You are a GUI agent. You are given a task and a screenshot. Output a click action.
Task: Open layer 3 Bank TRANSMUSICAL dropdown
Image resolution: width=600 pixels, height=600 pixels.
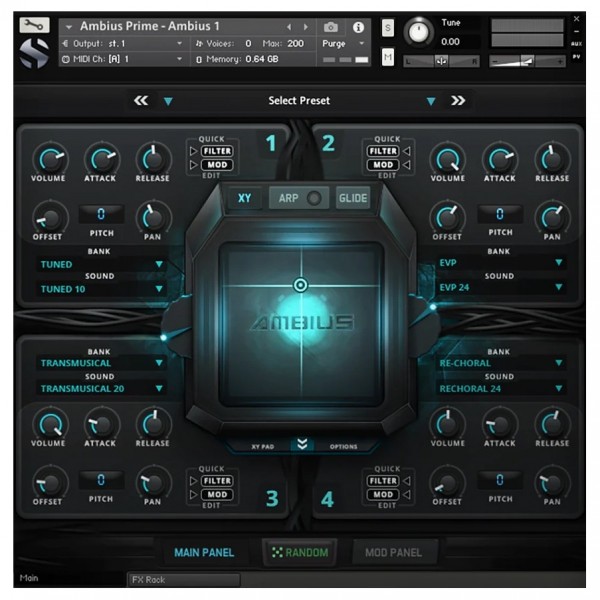[101, 363]
